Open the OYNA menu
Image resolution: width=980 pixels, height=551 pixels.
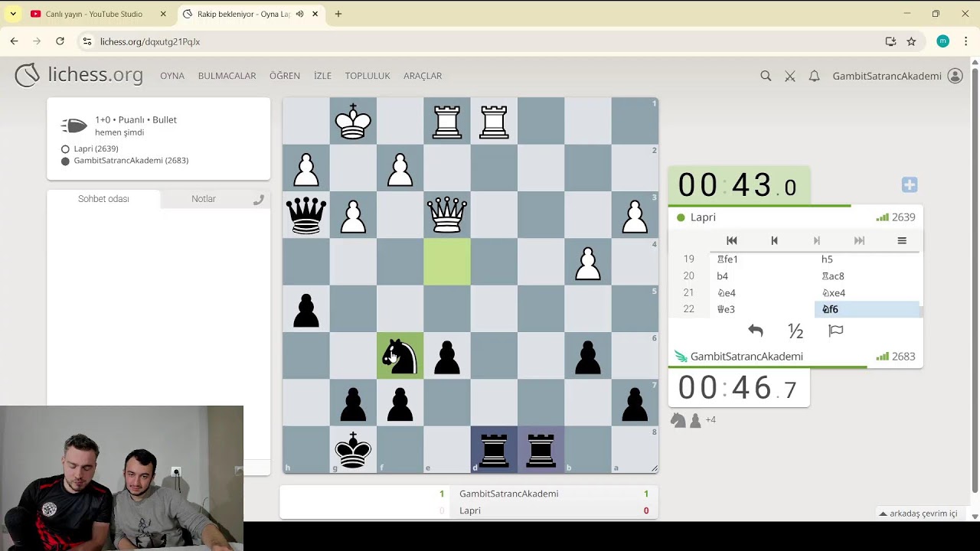coord(172,76)
